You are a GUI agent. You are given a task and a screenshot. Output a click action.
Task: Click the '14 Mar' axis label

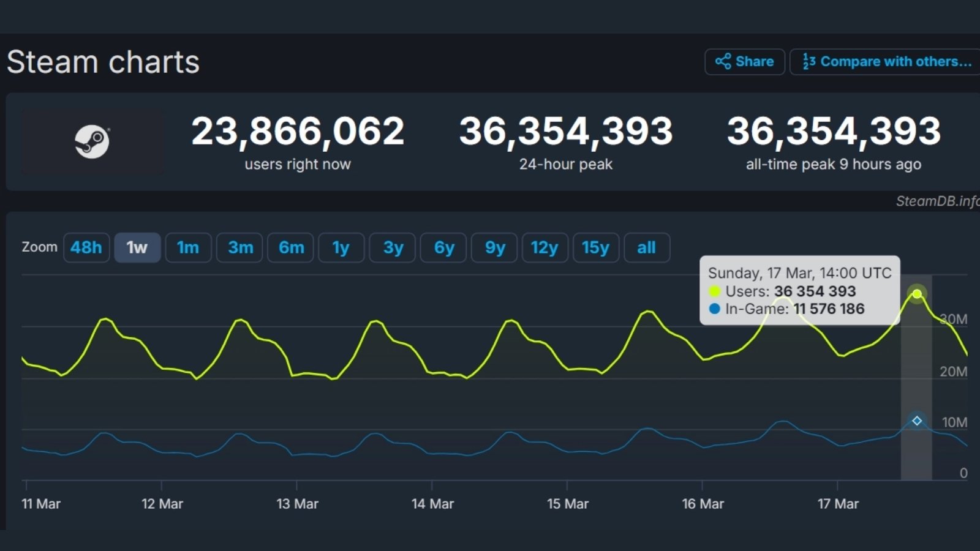click(432, 504)
